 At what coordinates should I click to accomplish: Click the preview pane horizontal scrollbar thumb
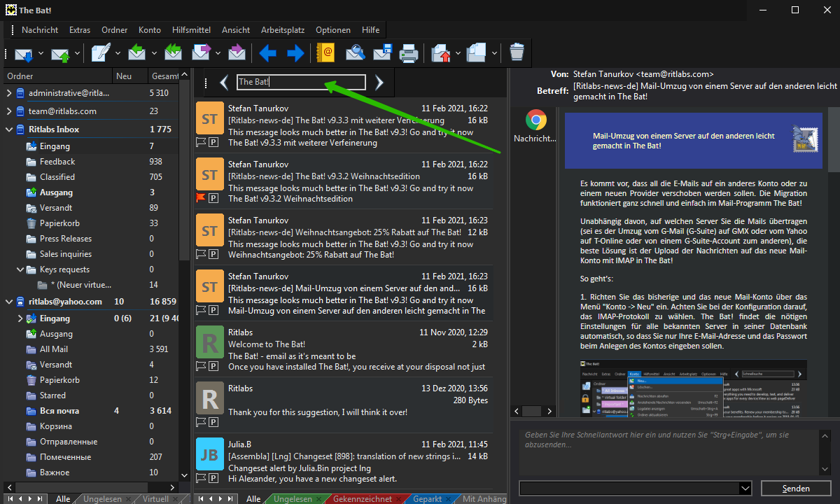click(x=532, y=411)
